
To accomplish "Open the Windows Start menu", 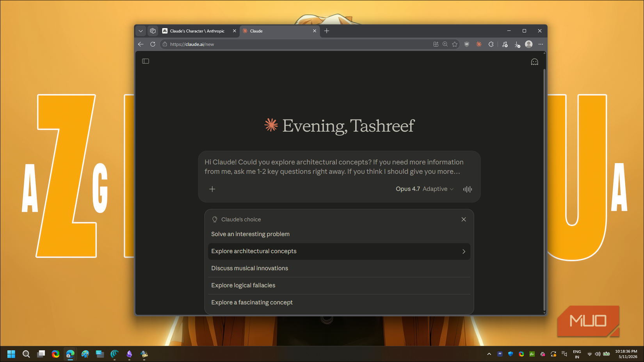I will 11,354.
